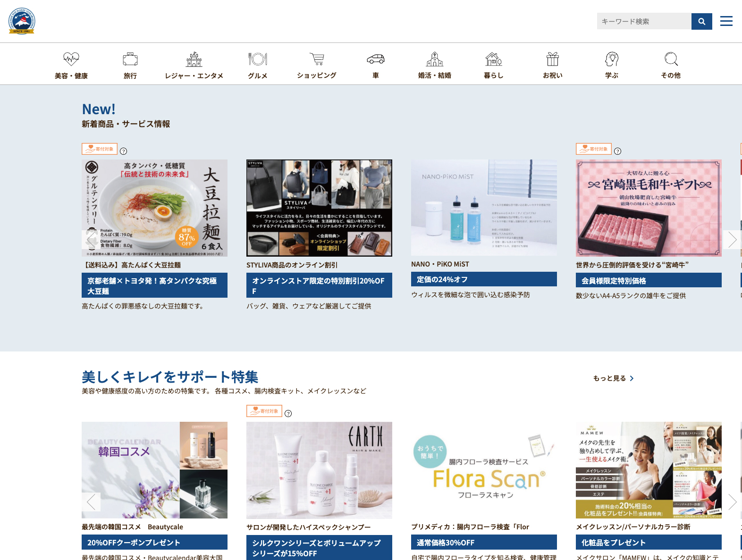Click ウィルスを微細な泡で囲い込む感染予防 text
This screenshot has width=742, height=560.
pos(471,295)
